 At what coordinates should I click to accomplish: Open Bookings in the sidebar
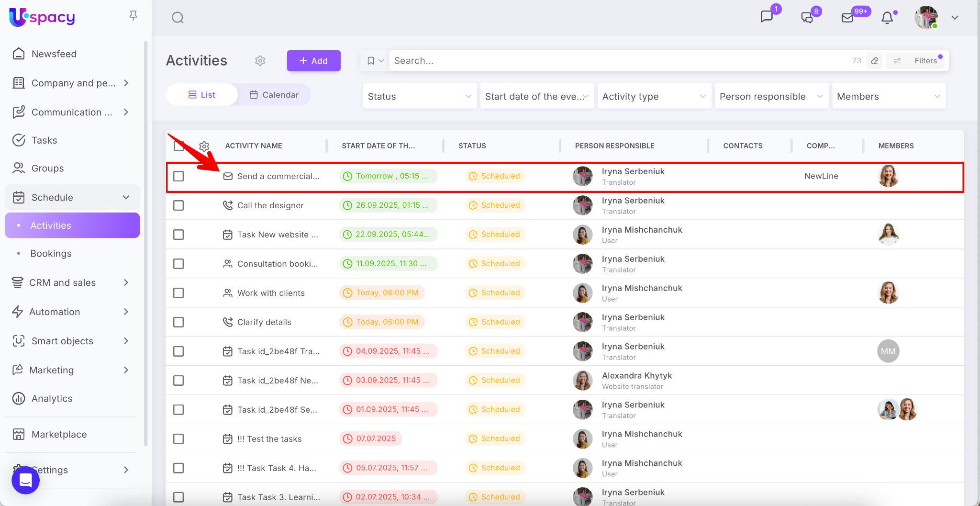tap(51, 254)
